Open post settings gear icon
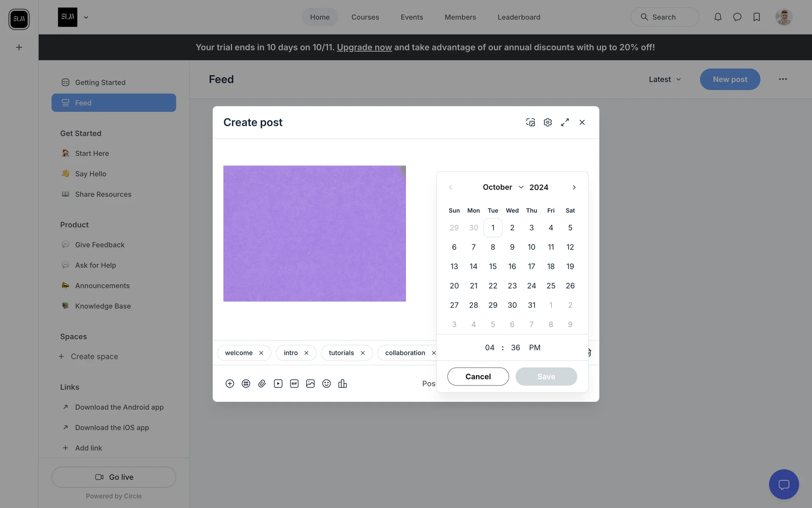Screen dimensions: 812x508 tap(548, 122)
